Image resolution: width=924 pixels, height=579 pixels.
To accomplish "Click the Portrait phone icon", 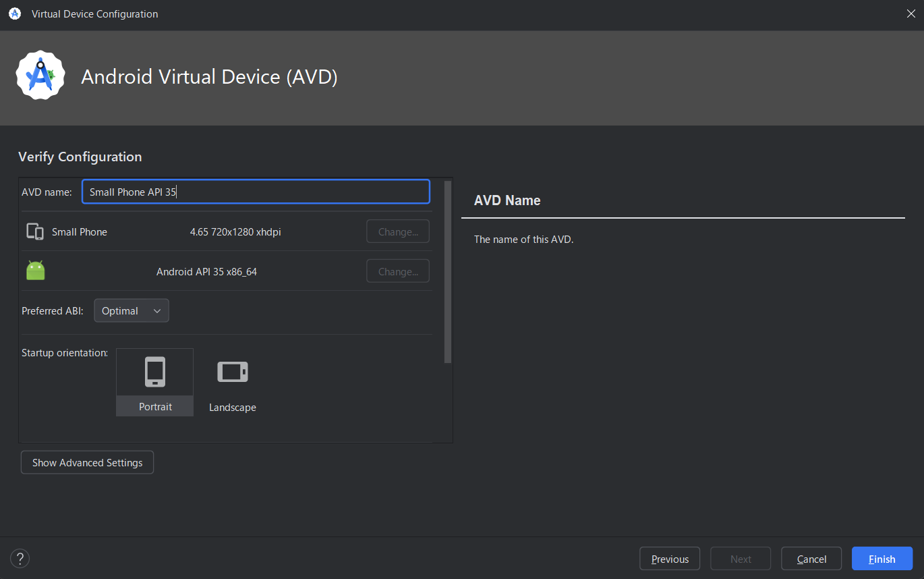I will [x=154, y=370].
